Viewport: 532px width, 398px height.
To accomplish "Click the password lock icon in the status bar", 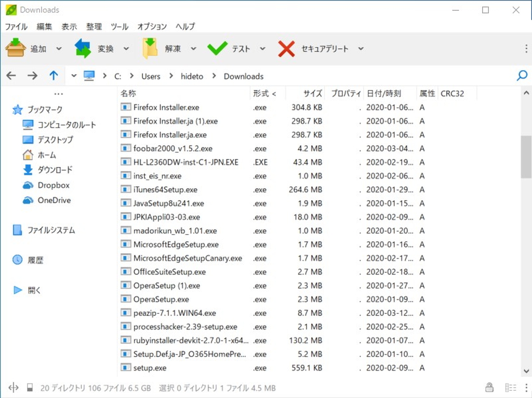I will (x=489, y=387).
